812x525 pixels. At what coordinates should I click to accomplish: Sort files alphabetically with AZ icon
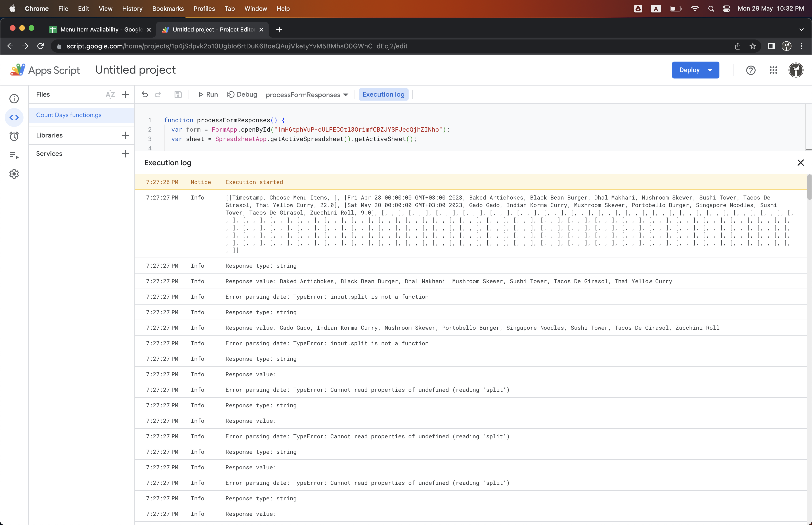tap(110, 94)
